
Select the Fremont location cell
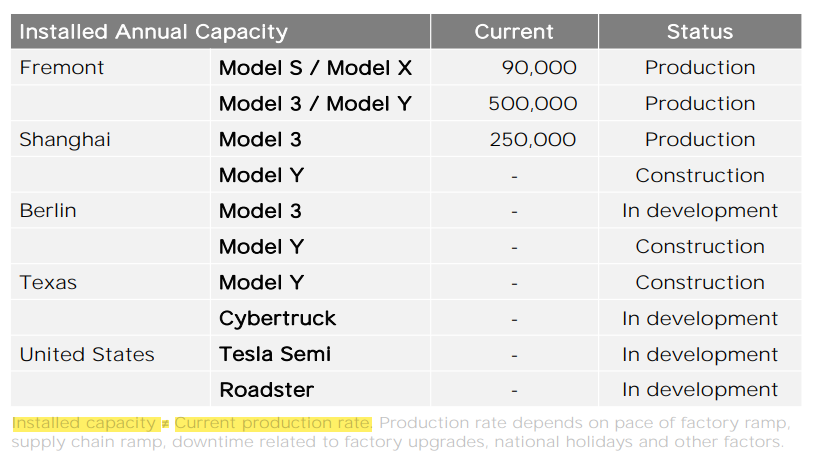62,68
